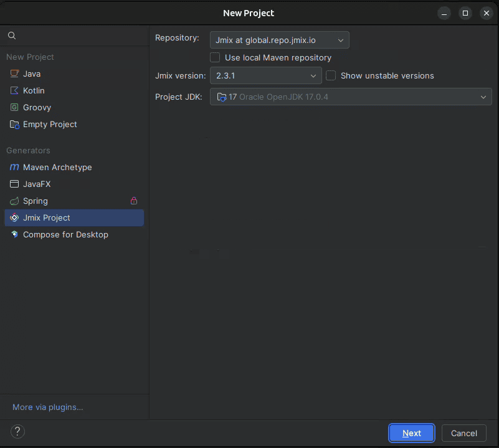The width and height of the screenshot is (499, 448).
Task: Click the Java project type icon
Action: click(14, 74)
